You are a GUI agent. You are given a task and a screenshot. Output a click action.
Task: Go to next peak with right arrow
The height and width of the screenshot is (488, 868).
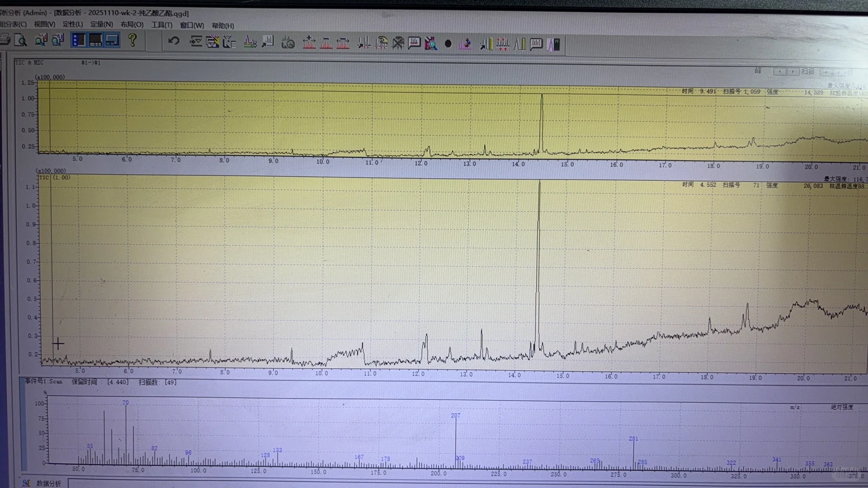[793, 72]
